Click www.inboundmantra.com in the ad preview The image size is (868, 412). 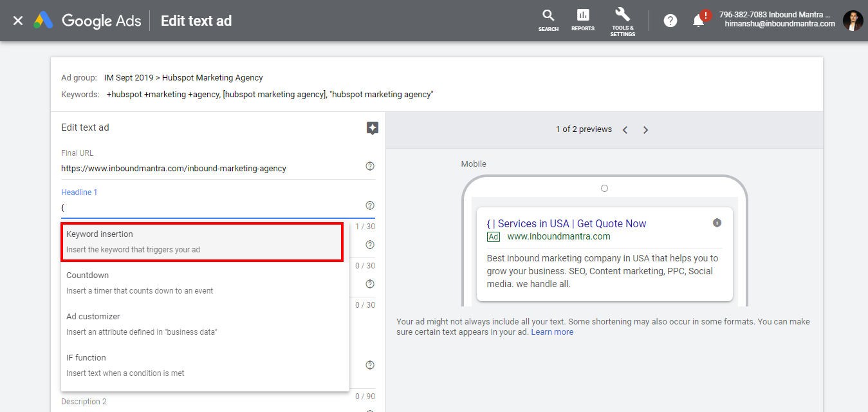[559, 236]
